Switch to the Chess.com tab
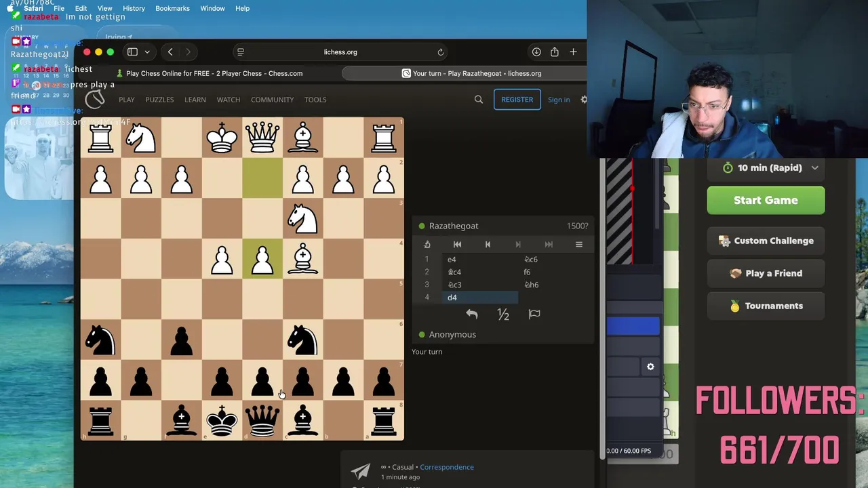868x488 pixels. click(x=210, y=73)
